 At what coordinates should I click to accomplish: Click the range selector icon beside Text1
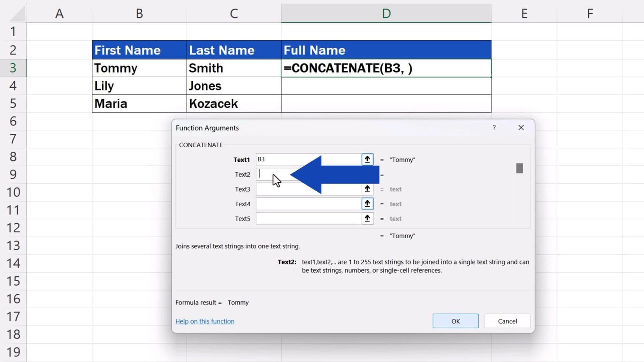[x=367, y=159]
